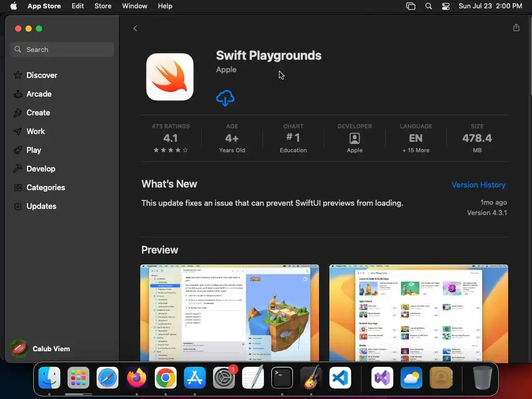Click the developer person icon under DEVELOPER
The height and width of the screenshot is (399, 532).
[x=354, y=138]
